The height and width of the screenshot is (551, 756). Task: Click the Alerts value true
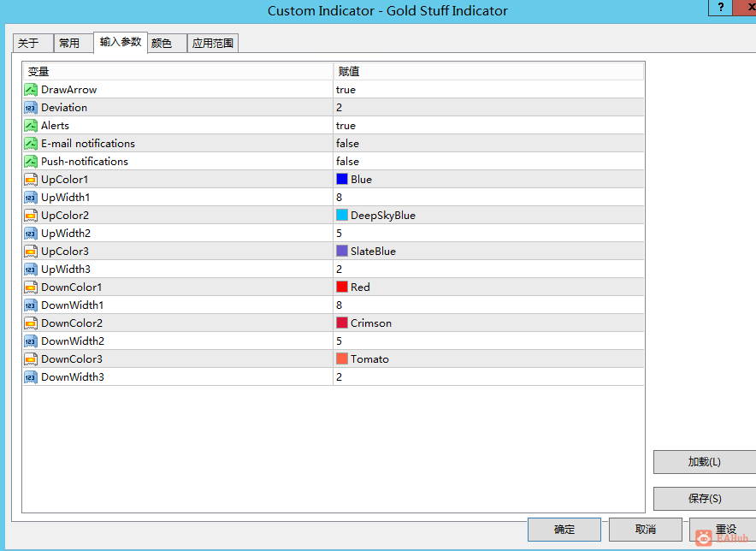pyautogui.click(x=346, y=126)
